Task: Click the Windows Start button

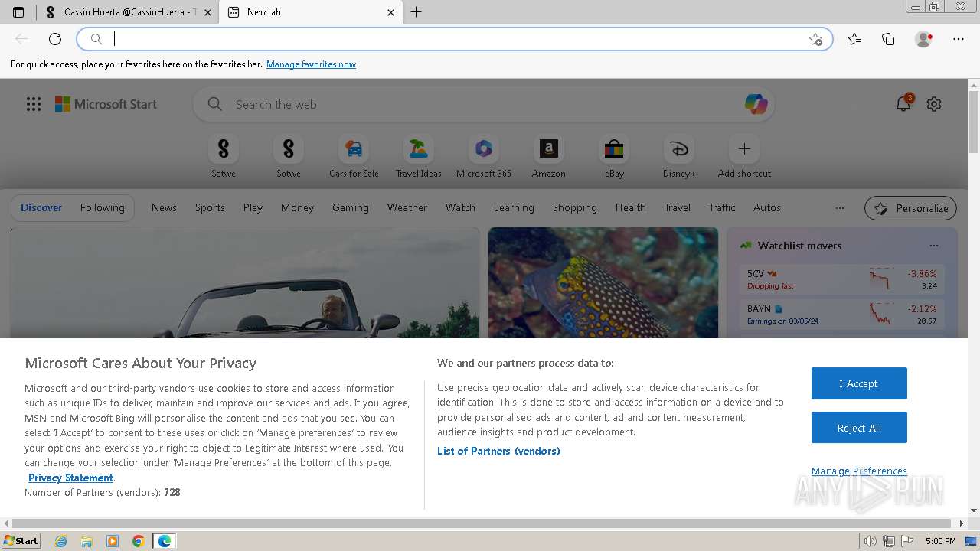Action: pyautogui.click(x=21, y=541)
